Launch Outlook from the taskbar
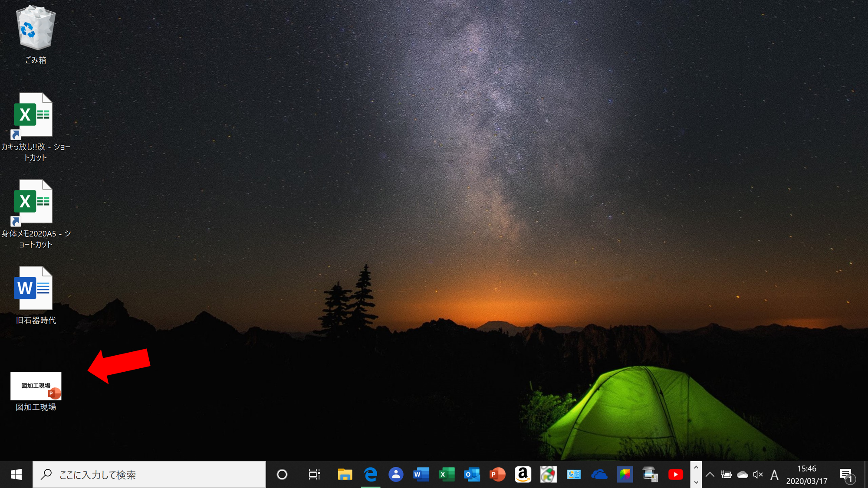 pyautogui.click(x=472, y=475)
